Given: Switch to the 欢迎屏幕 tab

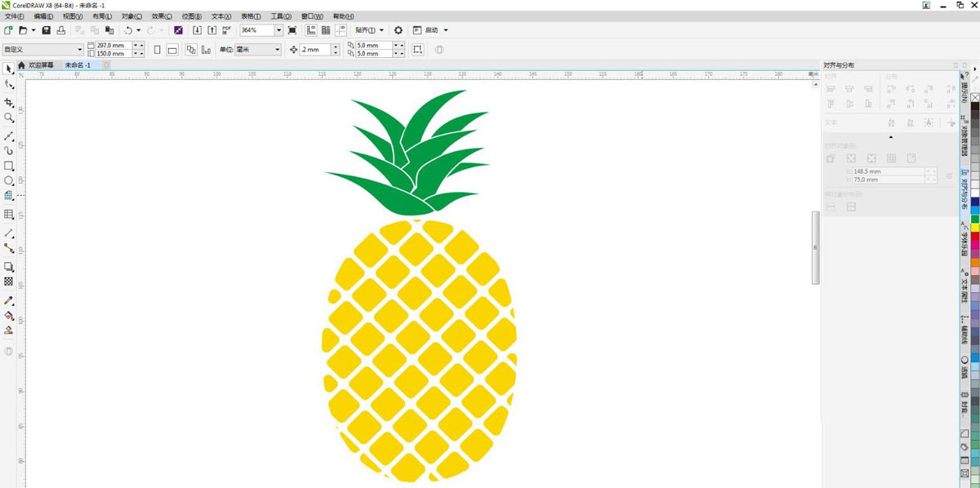Looking at the screenshot, I should (x=40, y=65).
